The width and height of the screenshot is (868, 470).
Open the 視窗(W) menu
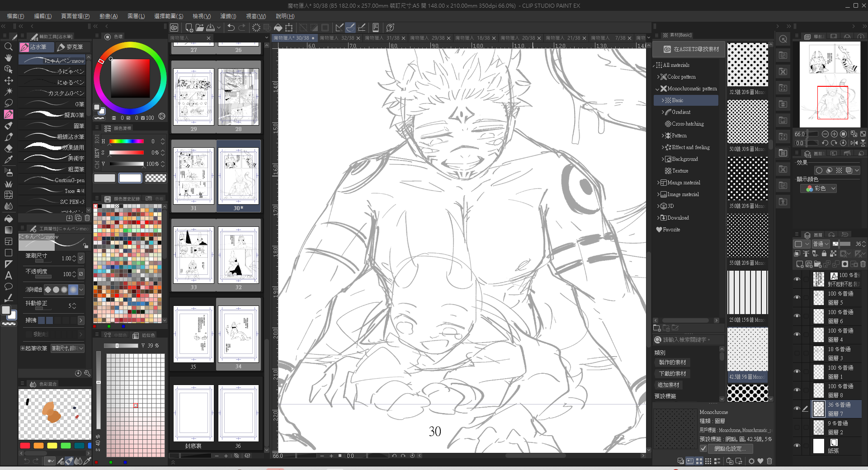[x=256, y=16]
